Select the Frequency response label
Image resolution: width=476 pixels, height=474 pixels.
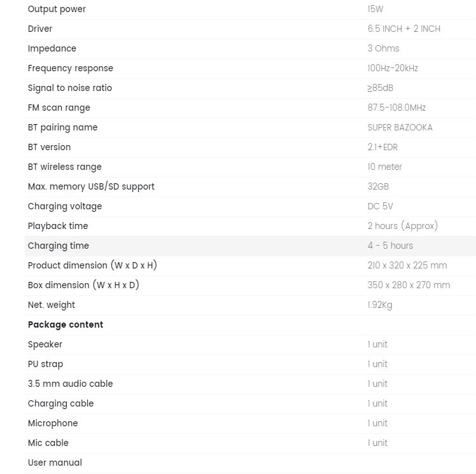[71, 68]
